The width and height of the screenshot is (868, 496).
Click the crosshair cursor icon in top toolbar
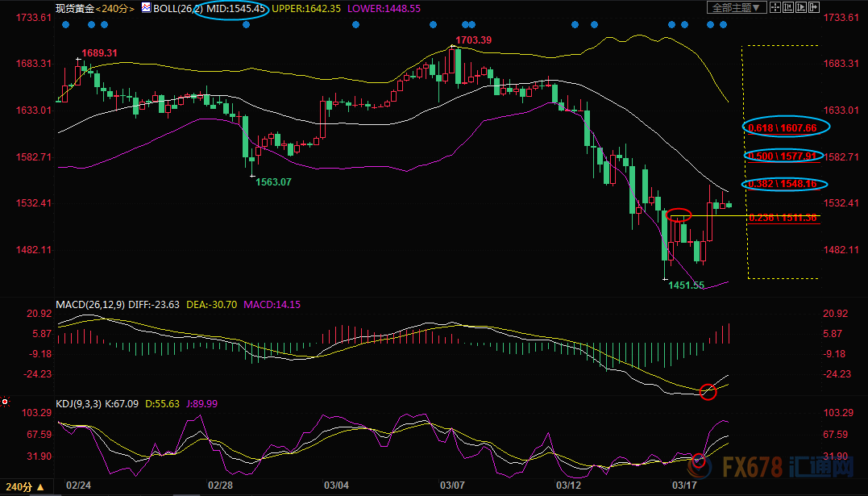(x=775, y=7)
